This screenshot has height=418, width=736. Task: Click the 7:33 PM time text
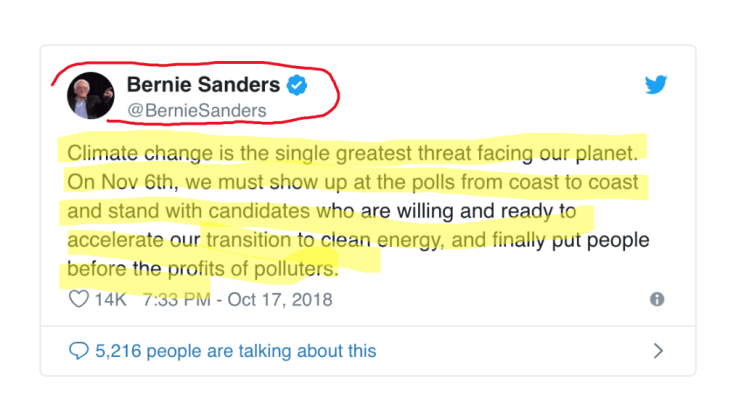(176, 299)
